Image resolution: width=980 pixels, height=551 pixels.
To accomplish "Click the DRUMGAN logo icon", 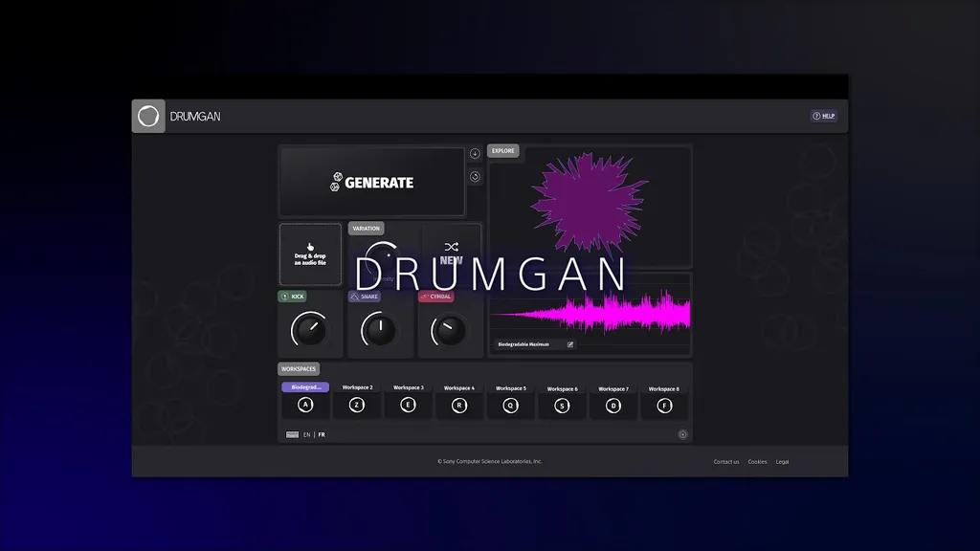I will pos(148,117).
